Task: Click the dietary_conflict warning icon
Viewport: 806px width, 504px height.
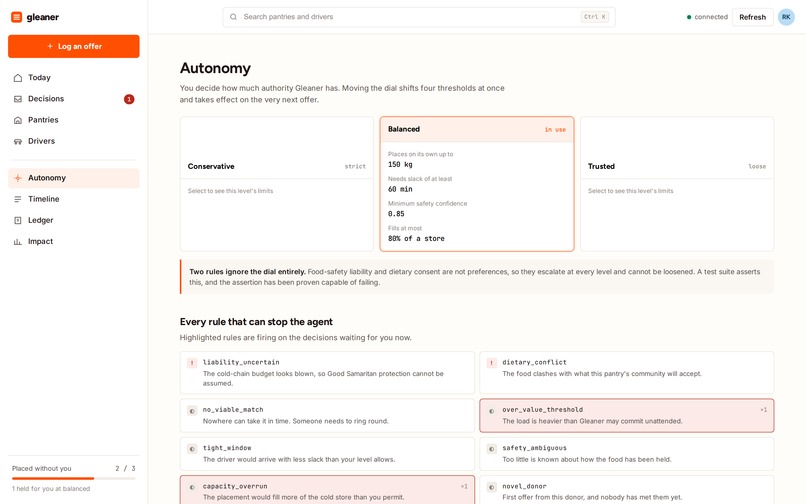Action: pos(491,363)
